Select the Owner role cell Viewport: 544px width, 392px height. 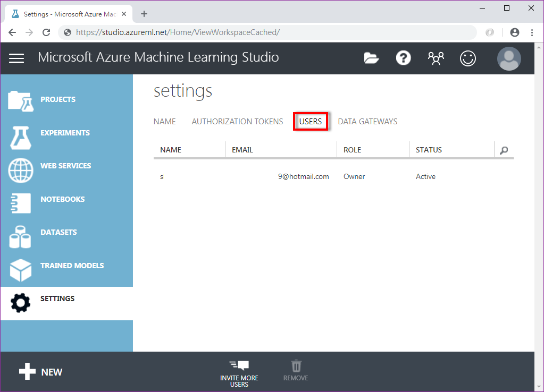point(354,176)
